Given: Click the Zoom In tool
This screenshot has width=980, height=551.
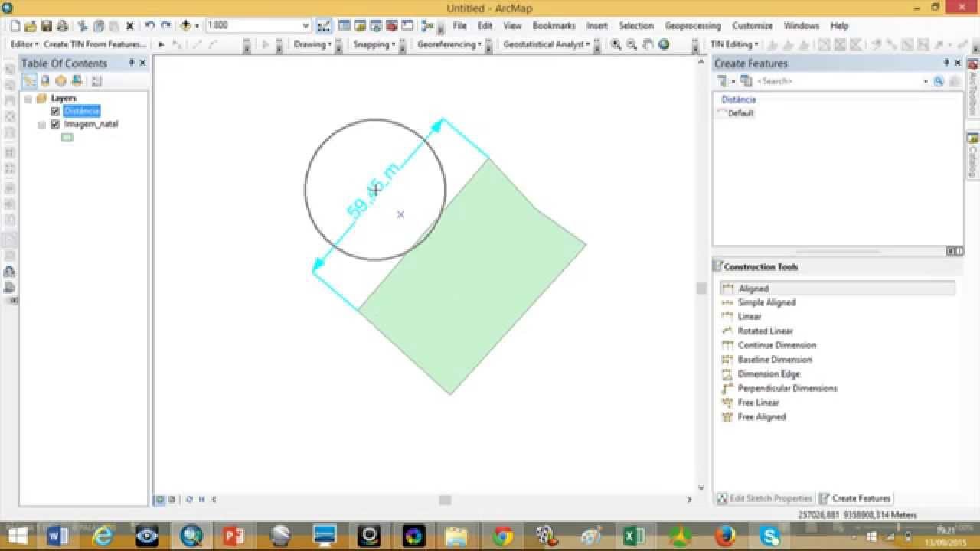Looking at the screenshot, I should pos(616,44).
